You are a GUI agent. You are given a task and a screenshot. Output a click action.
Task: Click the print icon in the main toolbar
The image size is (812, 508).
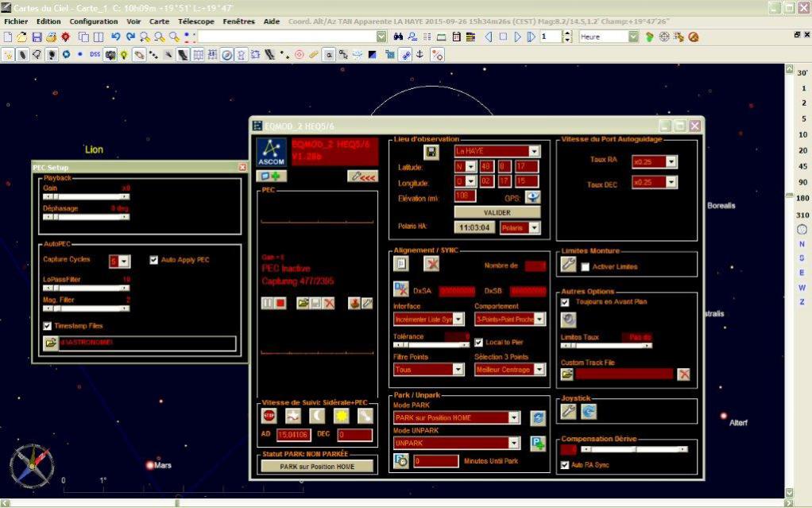tap(51, 37)
